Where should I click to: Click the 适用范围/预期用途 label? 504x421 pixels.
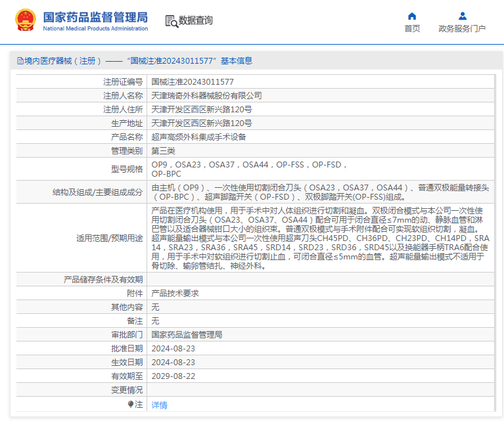[x=110, y=238]
